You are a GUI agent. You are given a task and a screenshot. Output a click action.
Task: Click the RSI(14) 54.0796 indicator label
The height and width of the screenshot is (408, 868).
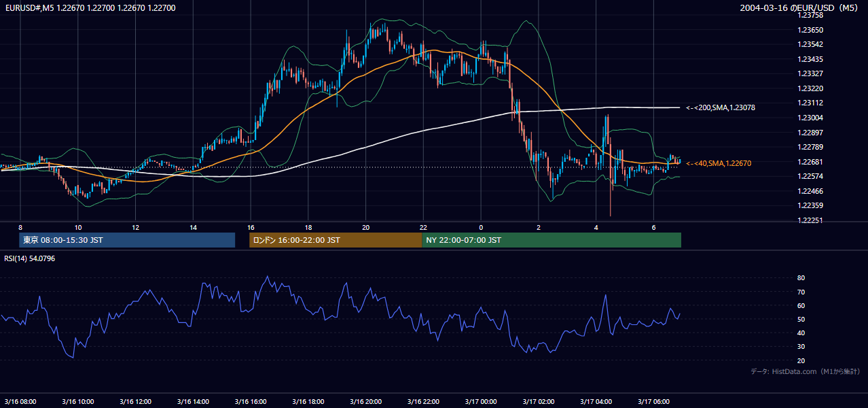[30, 258]
